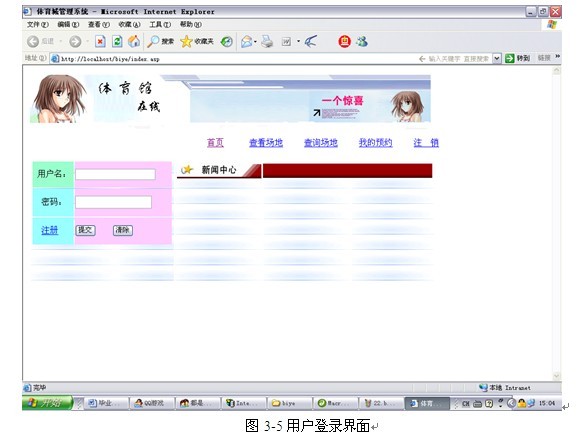
Task: Open Search using magnifier icon
Action: point(153,42)
